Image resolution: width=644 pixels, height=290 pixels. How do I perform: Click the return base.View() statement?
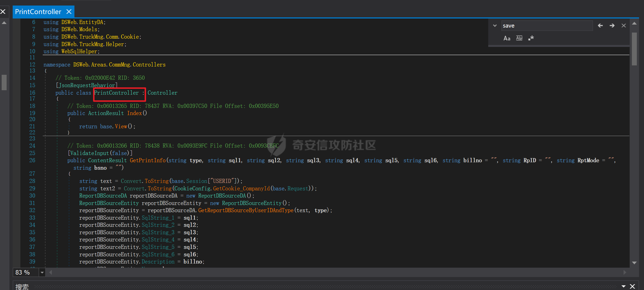tap(107, 127)
